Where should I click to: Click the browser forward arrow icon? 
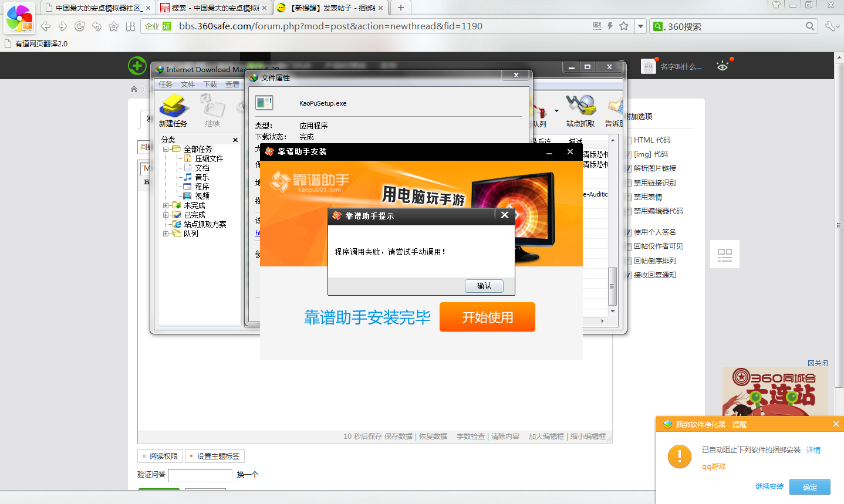click(63, 26)
